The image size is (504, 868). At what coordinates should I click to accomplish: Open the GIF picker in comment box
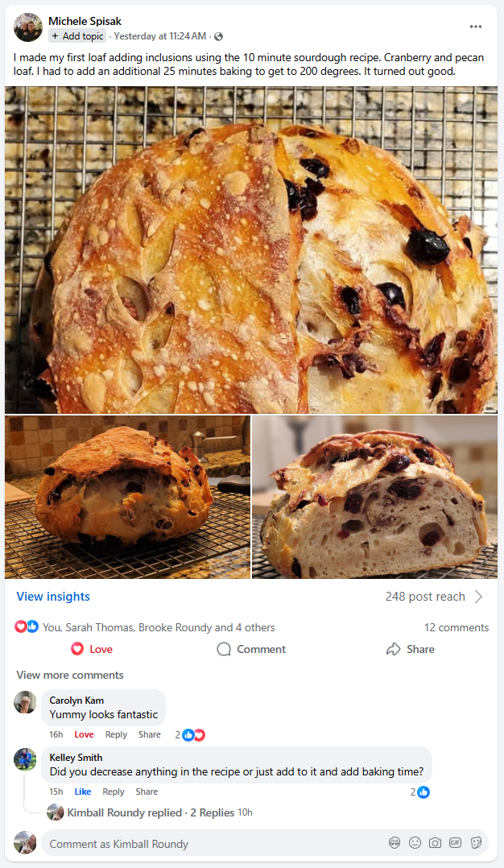456,842
